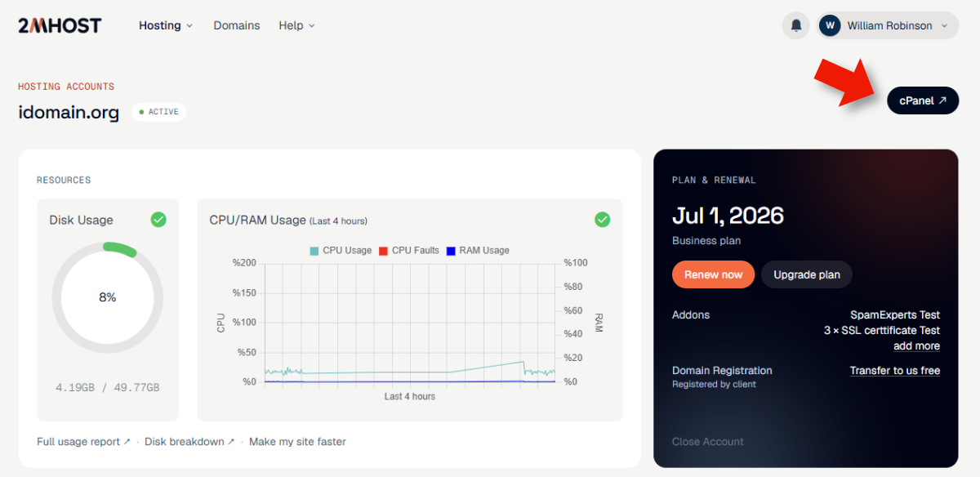Screen dimensions: 980x477
Task: Click the CPU/RAM usage line chart
Action: (410, 323)
